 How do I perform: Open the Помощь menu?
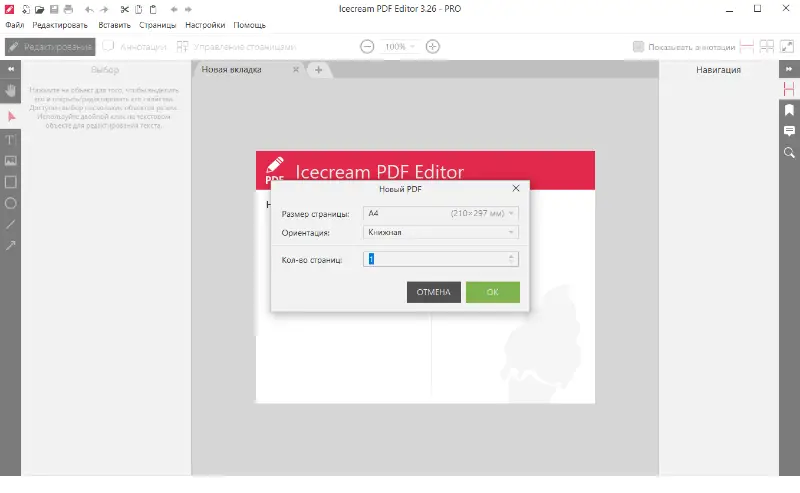click(249, 25)
